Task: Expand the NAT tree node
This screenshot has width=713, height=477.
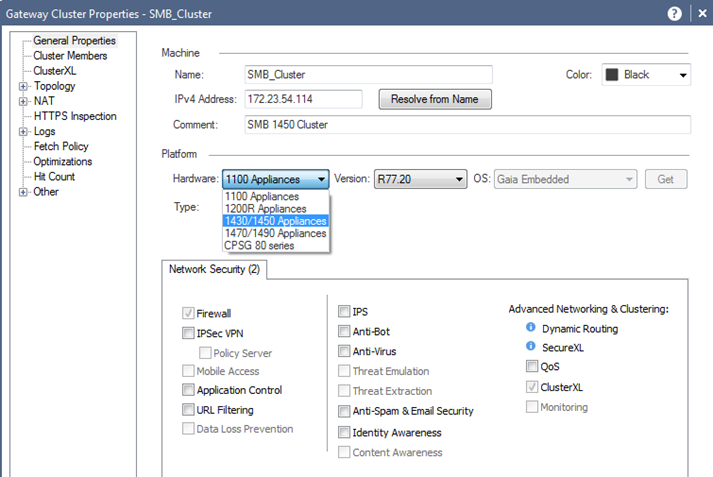Action: point(23,101)
